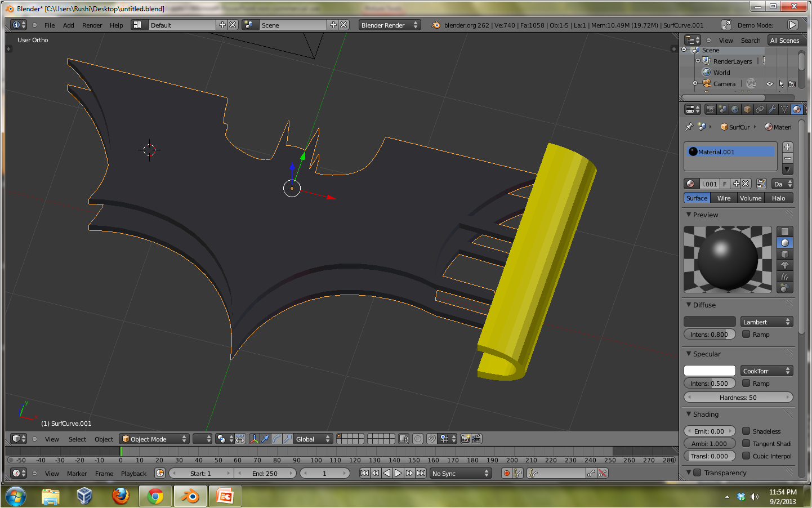
Task: Jump to the last frame in timeline
Action: (x=421, y=473)
